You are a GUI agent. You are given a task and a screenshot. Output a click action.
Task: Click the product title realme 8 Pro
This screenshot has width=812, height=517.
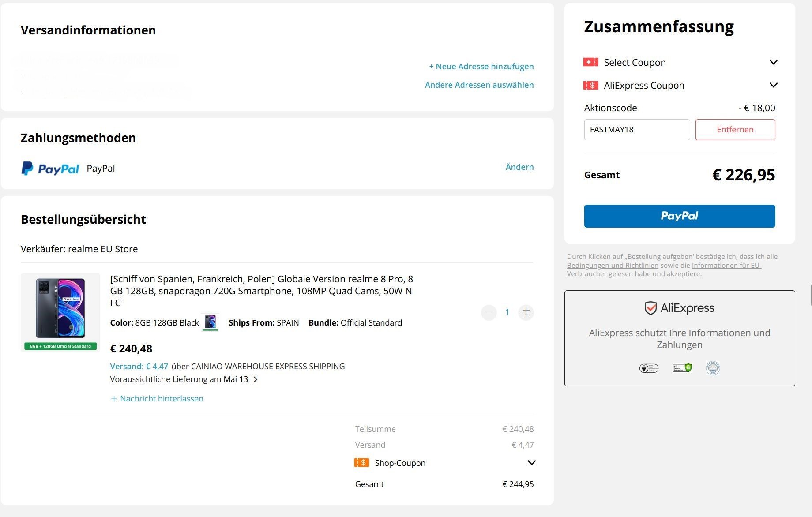(262, 291)
